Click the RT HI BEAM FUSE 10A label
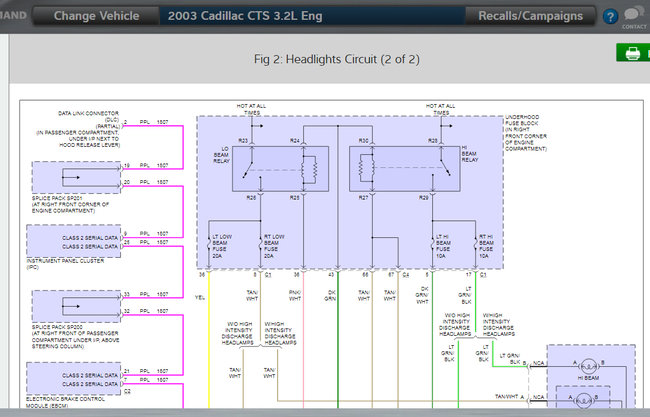 click(x=486, y=246)
